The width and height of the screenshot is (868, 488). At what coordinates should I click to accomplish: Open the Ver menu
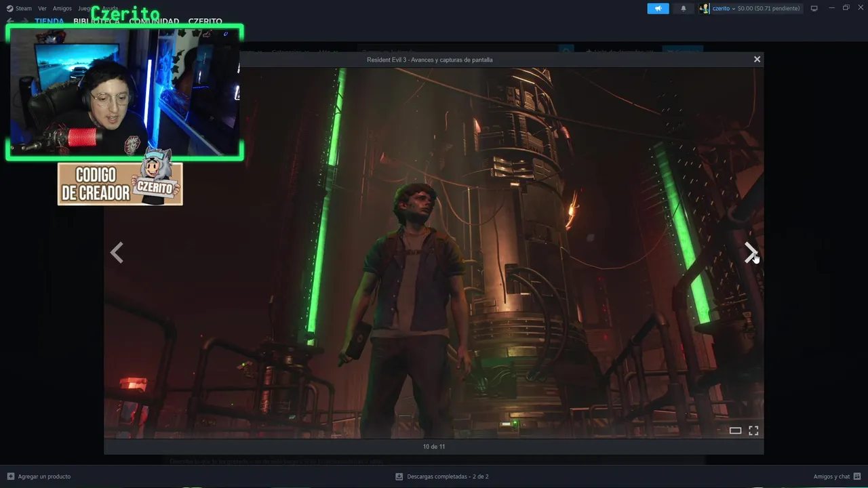pyautogui.click(x=42, y=9)
